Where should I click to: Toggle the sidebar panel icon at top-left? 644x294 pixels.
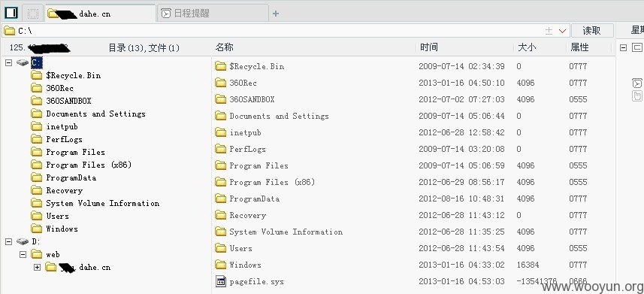click(x=11, y=13)
